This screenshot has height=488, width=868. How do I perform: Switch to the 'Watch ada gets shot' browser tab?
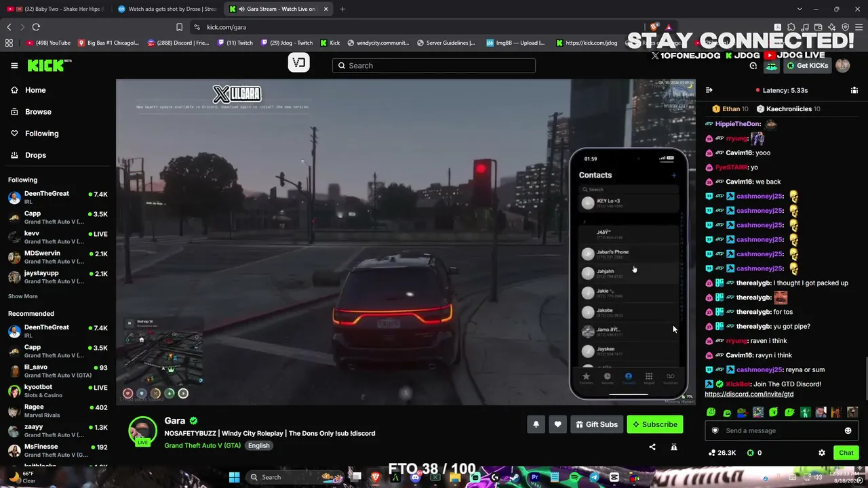point(167,9)
